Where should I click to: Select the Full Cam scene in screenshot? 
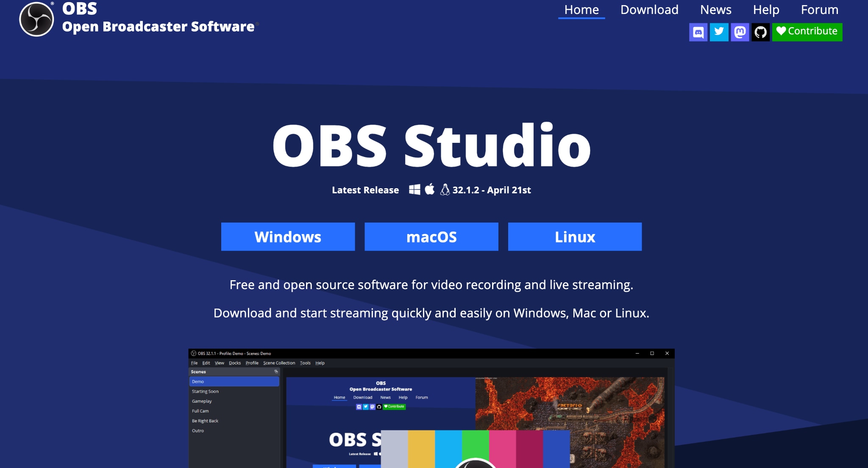coord(234,411)
